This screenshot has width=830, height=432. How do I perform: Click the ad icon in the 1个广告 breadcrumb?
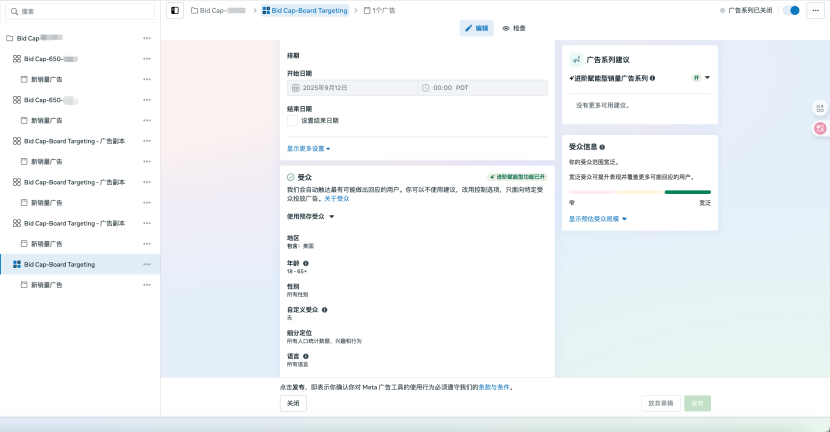pos(367,11)
